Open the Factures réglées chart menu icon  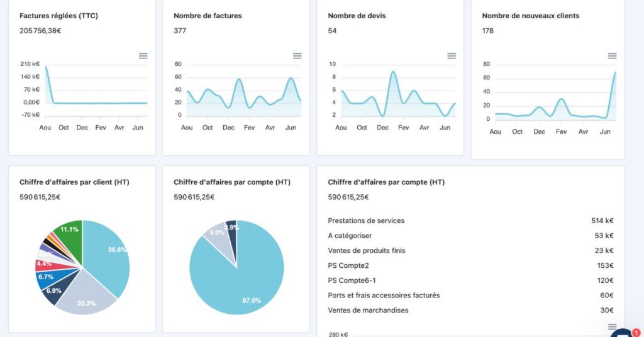(143, 56)
